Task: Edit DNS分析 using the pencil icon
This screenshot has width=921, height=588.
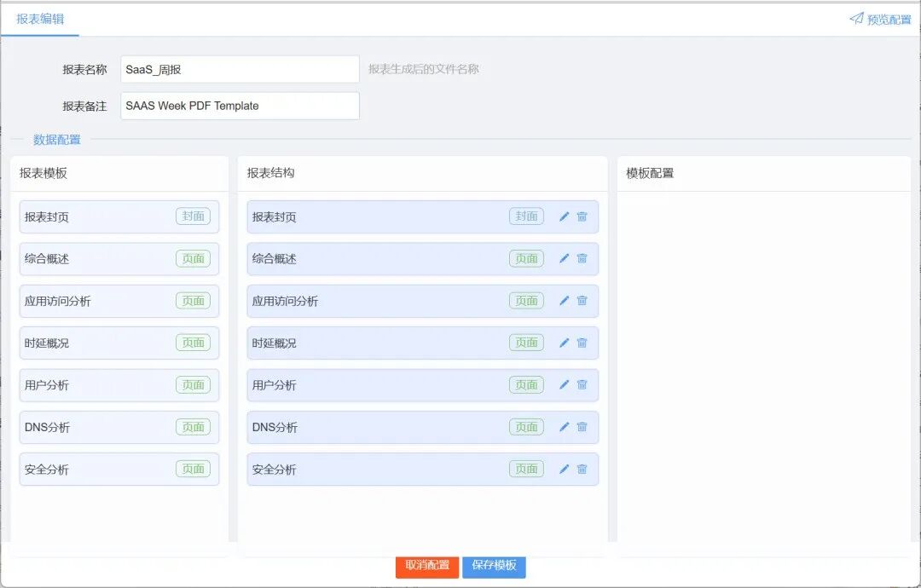Action: [x=564, y=427]
